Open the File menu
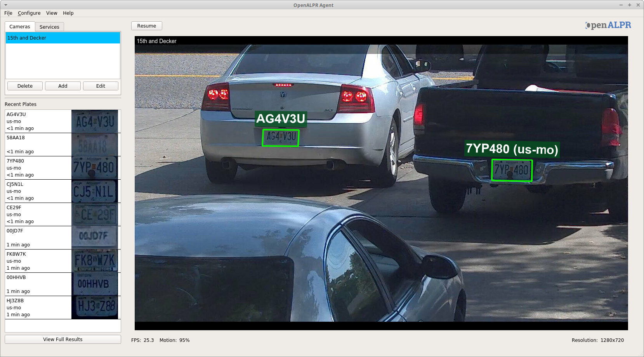 click(8, 13)
